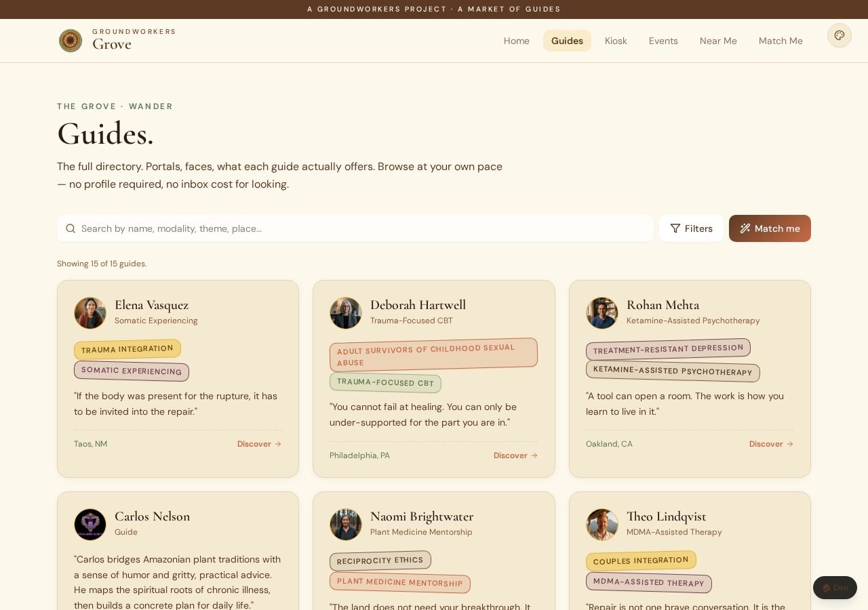868x610 pixels.
Task: Open Elena Vasquez's avatar photo
Action: pos(90,313)
